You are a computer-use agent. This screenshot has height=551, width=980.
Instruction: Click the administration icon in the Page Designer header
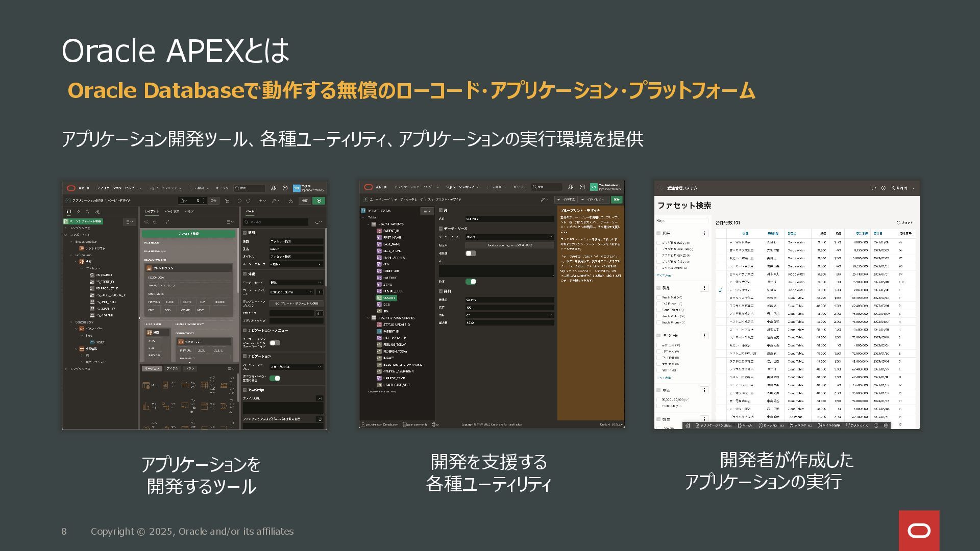click(274, 188)
